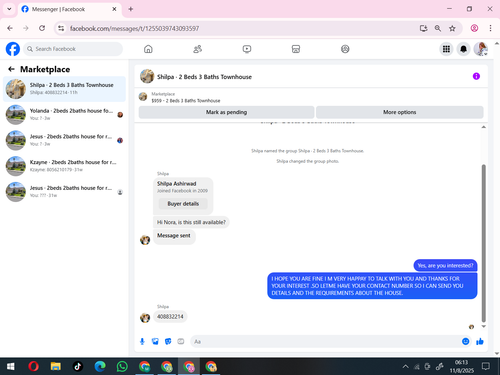
Task: Open the Friends icon in top navigation
Action: (x=197, y=49)
